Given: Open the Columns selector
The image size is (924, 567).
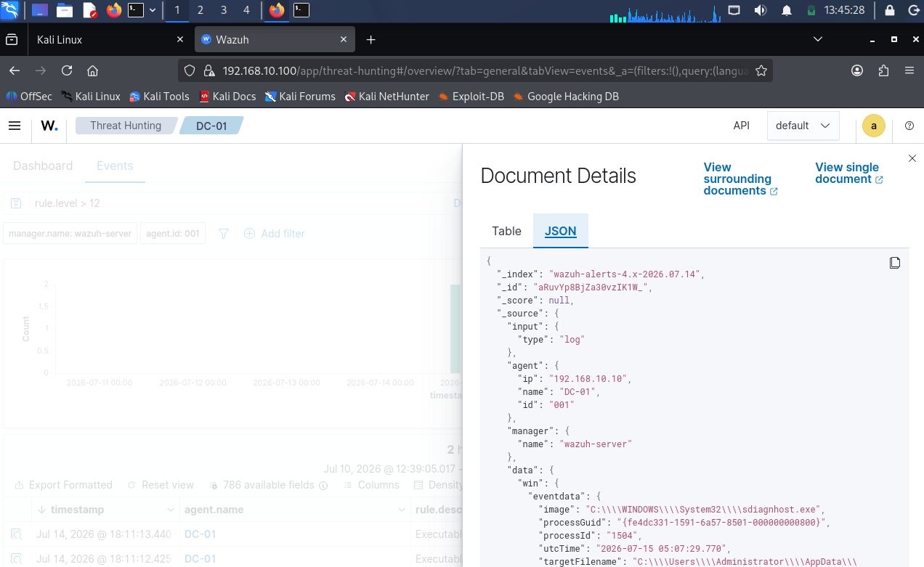Looking at the screenshot, I should click(370, 485).
